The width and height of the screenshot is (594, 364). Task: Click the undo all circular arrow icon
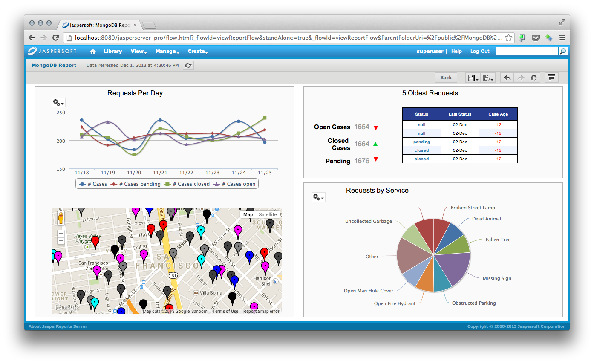[x=533, y=78]
